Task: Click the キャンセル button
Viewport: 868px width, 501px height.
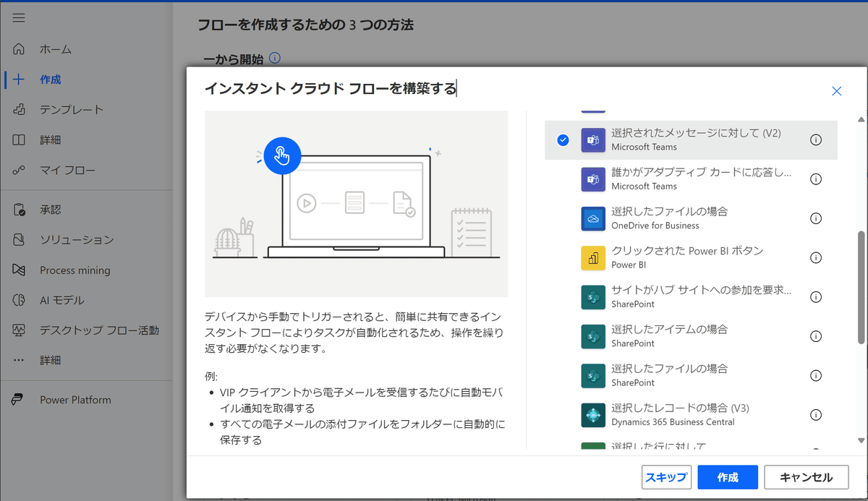Action: coord(807,477)
